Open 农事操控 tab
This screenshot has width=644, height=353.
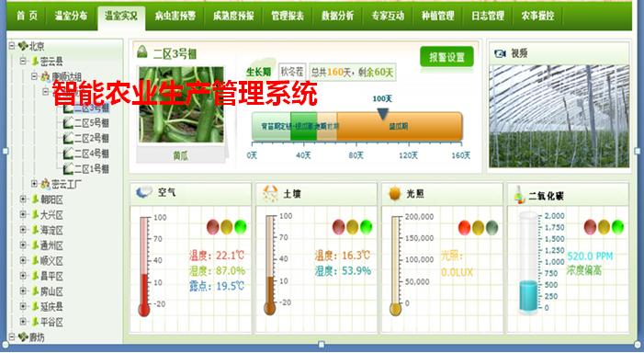[537, 16]
